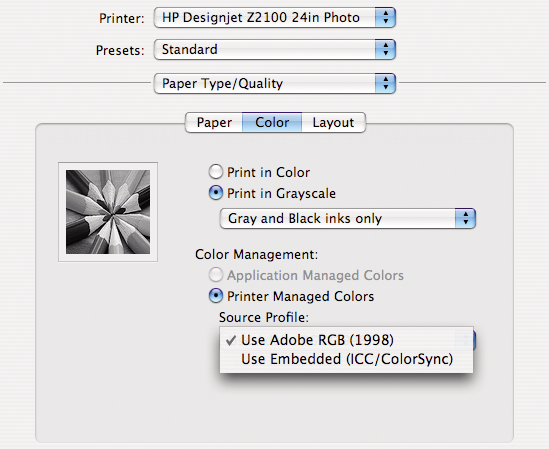This screenshot has width=549, height=449.
Task: Click the checkmark beside Use Adobe RGB
Action: tap(231, 340)
